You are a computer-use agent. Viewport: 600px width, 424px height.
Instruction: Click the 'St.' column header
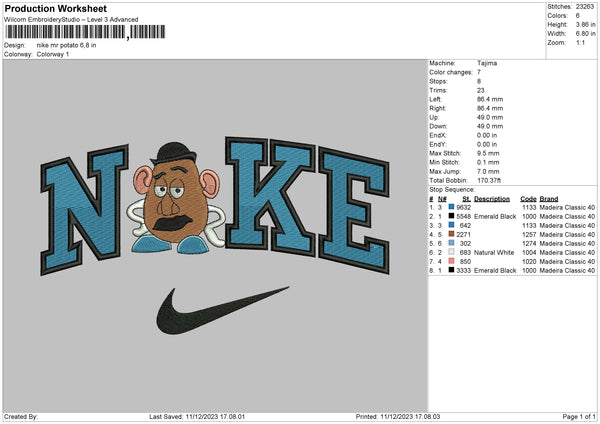coord(466,199)
